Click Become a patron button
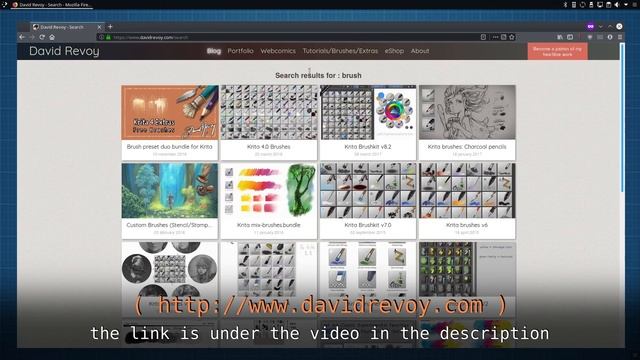This screenshot has height=360, width=640. 558,51
